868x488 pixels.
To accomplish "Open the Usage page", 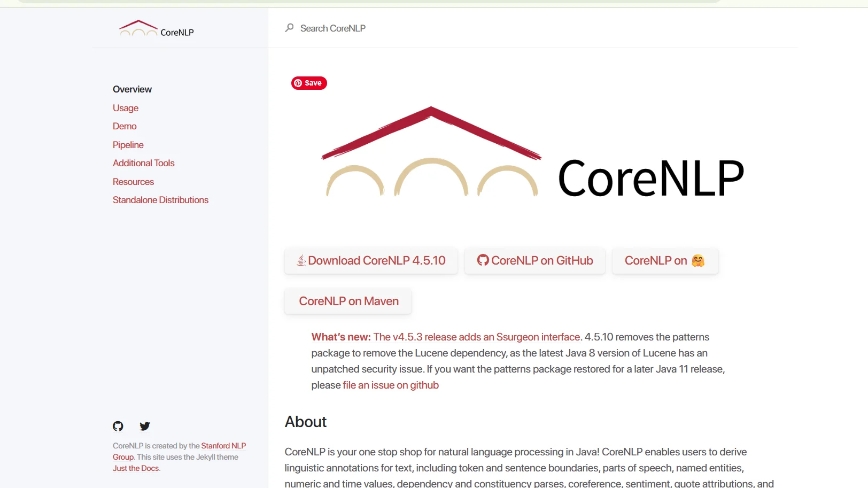I will click(126, 108).
